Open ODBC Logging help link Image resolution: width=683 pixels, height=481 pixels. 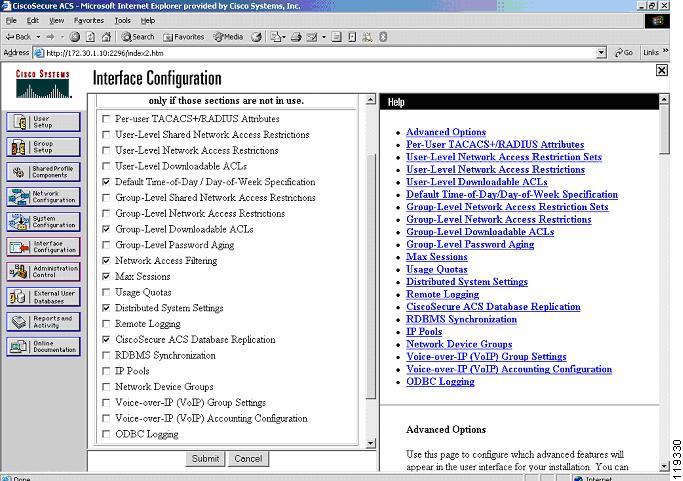[440, 382]
